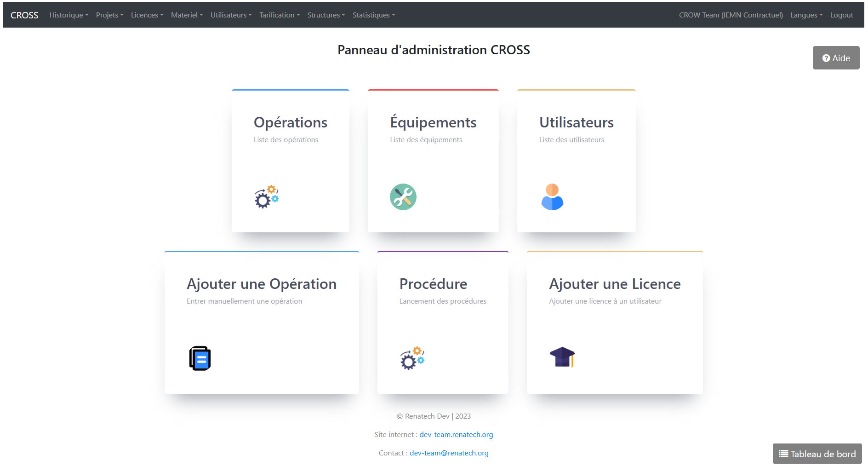
Task: Expand the Projets menu
Action: pyautogui.click(x=109, y=15)
